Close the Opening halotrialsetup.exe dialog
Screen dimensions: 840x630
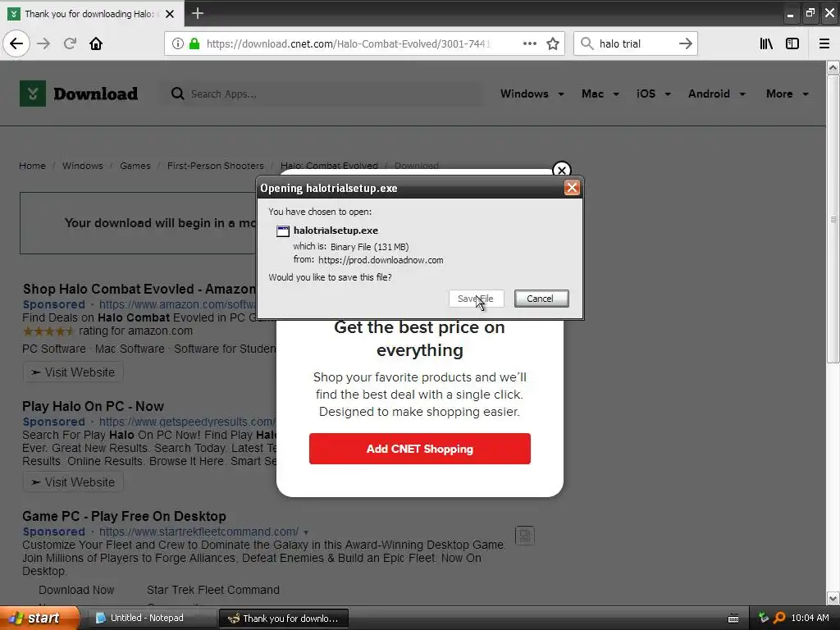pos(572,188)
